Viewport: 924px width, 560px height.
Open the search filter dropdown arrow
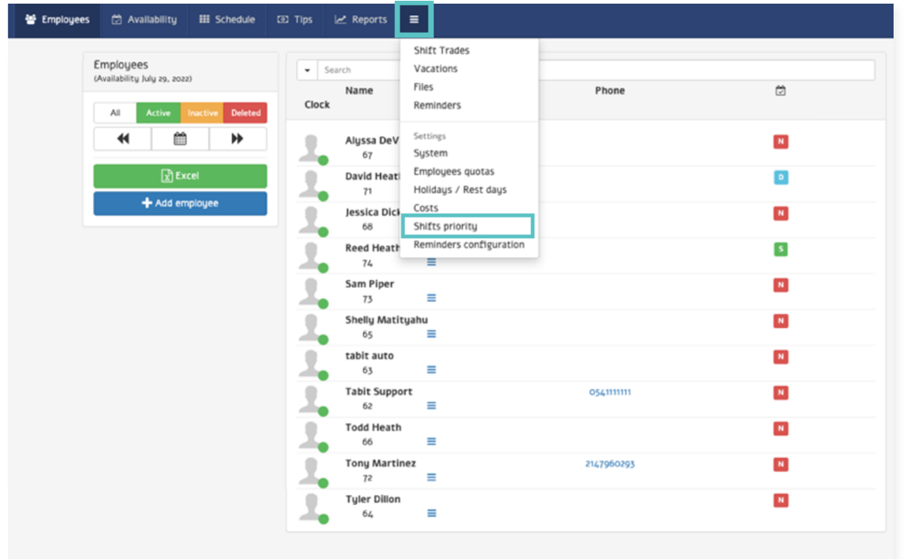[x=306, y=69]
